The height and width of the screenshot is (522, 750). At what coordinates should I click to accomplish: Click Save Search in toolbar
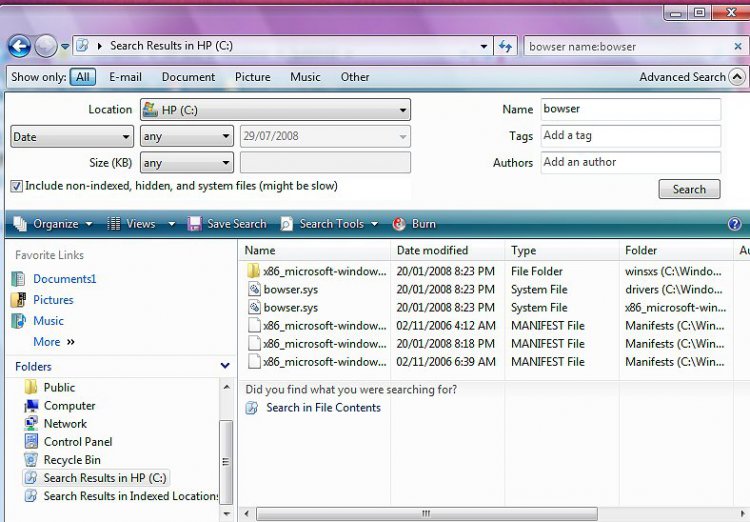(227, 224)
